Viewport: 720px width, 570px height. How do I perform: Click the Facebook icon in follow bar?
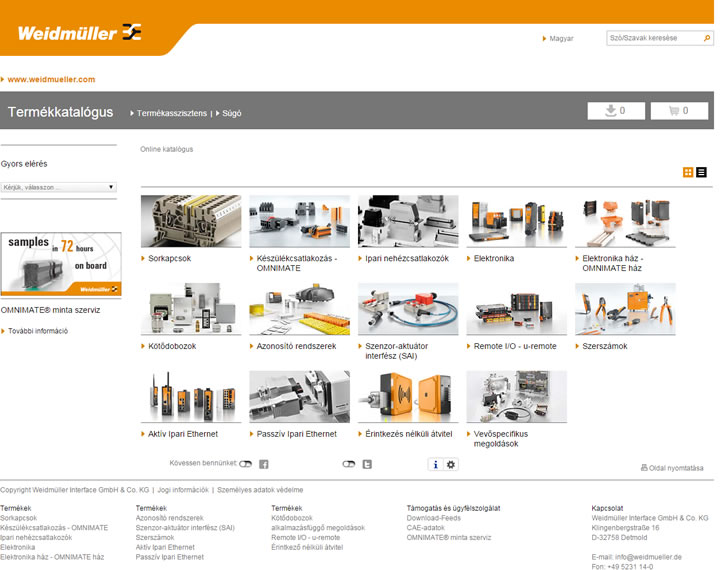click(x=264, y=464)
